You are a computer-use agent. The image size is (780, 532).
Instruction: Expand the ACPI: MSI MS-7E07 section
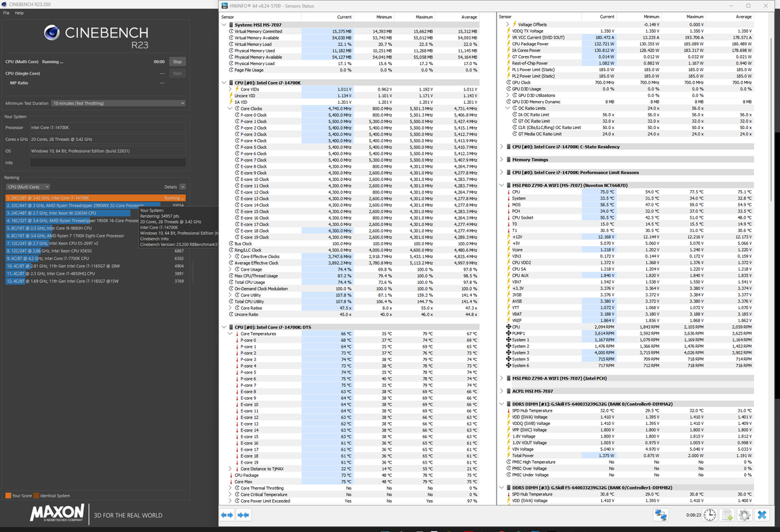pyautogui.click(x=501, y=391)
